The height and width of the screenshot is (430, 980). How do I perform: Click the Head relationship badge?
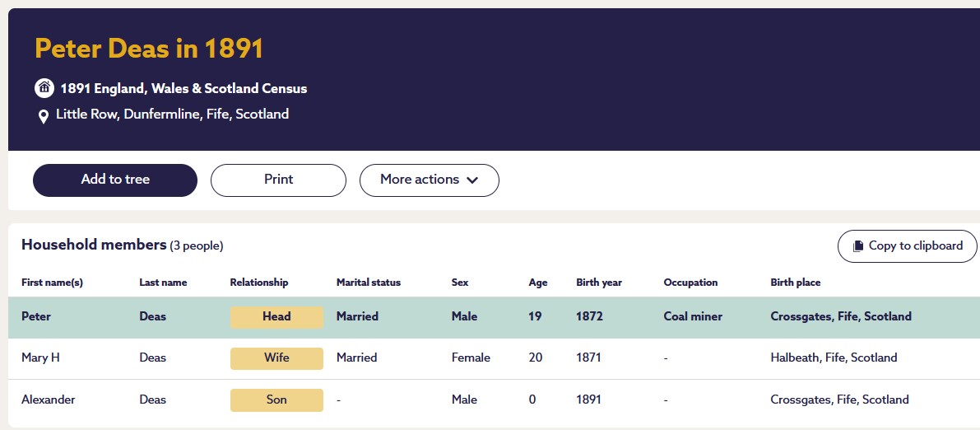point(276,316)
